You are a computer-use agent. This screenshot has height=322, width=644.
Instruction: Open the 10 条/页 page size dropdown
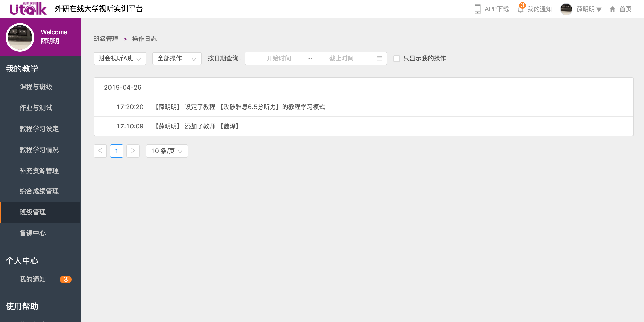click(167, 151)
